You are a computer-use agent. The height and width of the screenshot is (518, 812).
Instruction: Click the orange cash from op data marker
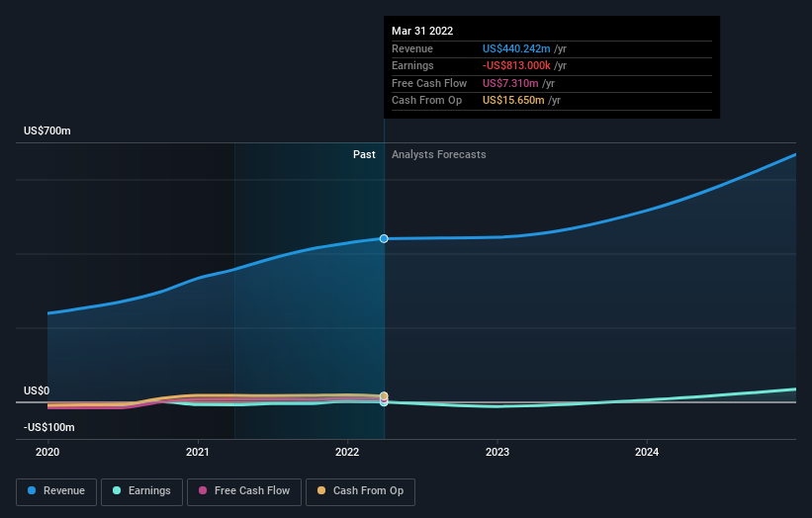[x=384, y=395]
